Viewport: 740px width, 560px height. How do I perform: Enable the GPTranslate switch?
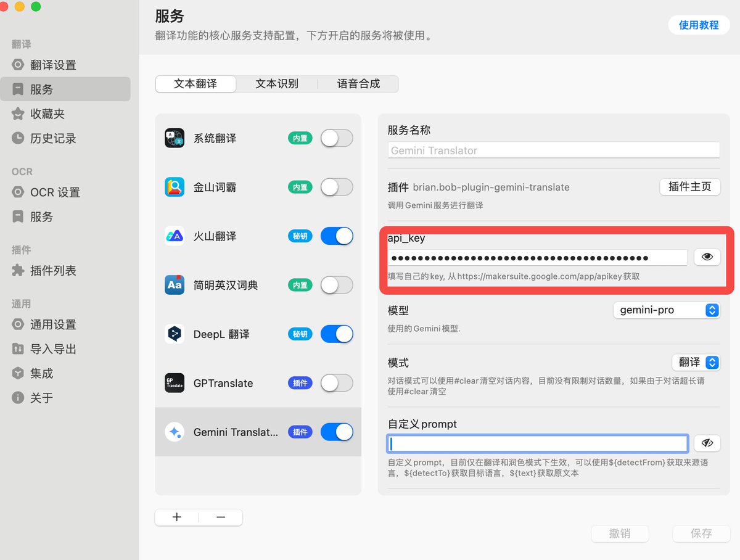(x=337, y=383)
